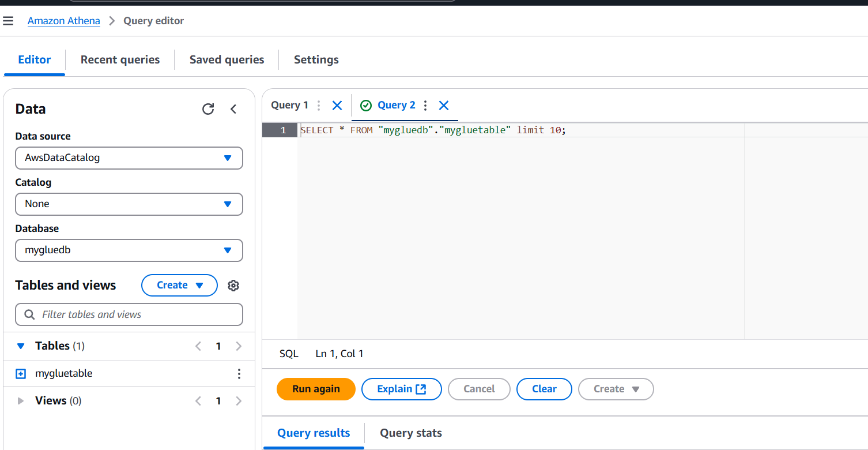Image resolution: width=868 pixels, height=450 pixels.
Task: Go to previous page of Tables
Action: 198,346
